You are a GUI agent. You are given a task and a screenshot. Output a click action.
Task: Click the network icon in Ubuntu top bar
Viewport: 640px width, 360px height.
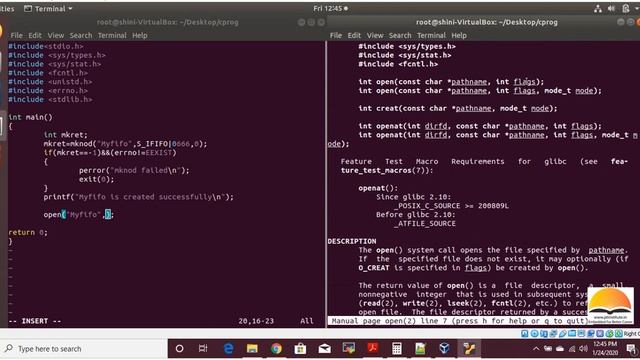tap(598, 9)
